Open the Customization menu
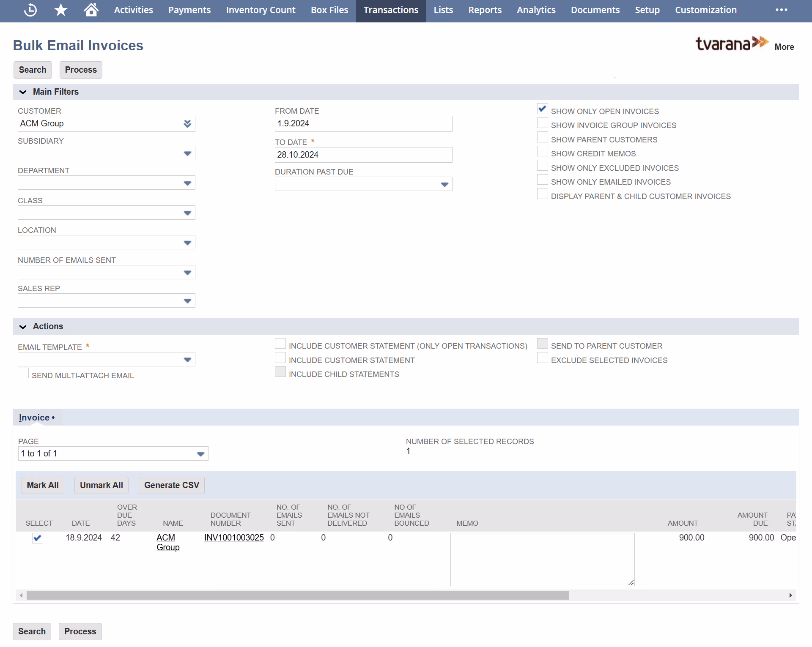The width and height of the screenshot is (812, 647). (x=705, y=10)
